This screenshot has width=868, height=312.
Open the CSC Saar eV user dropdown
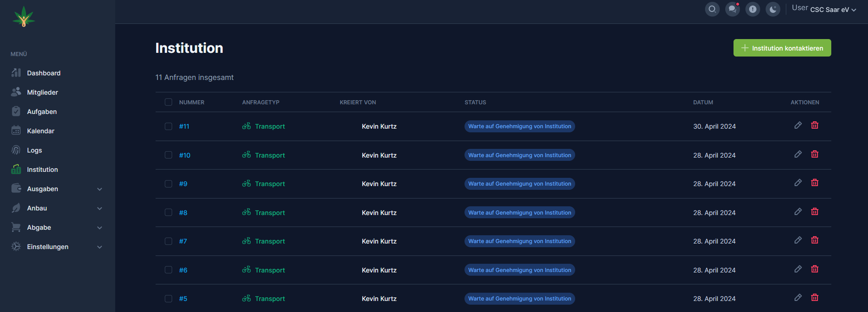[x=833, y=10]
